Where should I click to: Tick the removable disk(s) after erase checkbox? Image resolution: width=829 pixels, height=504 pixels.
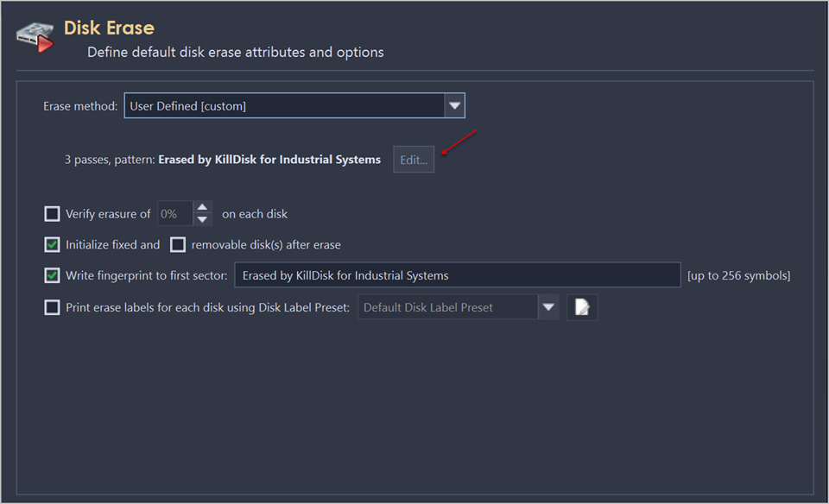point(178,245)
